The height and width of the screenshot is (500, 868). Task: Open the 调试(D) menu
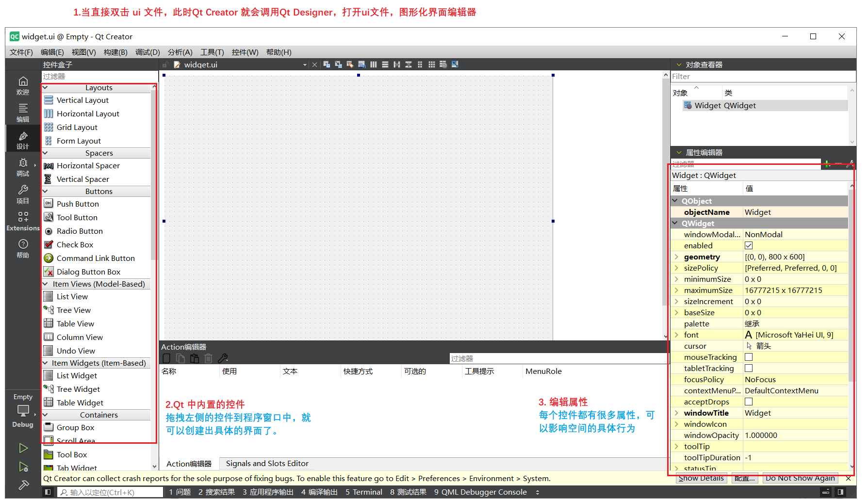(x=147, y=52)
